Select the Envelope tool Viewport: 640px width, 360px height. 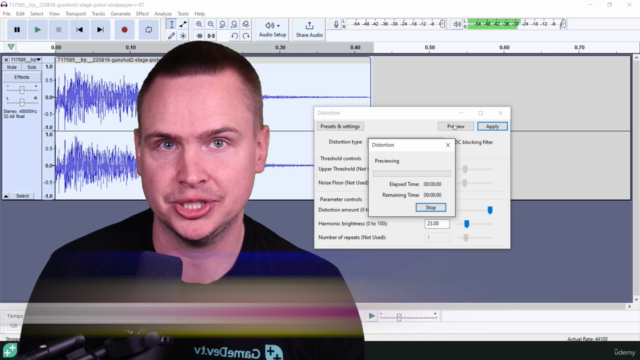(x=183, y=24)
